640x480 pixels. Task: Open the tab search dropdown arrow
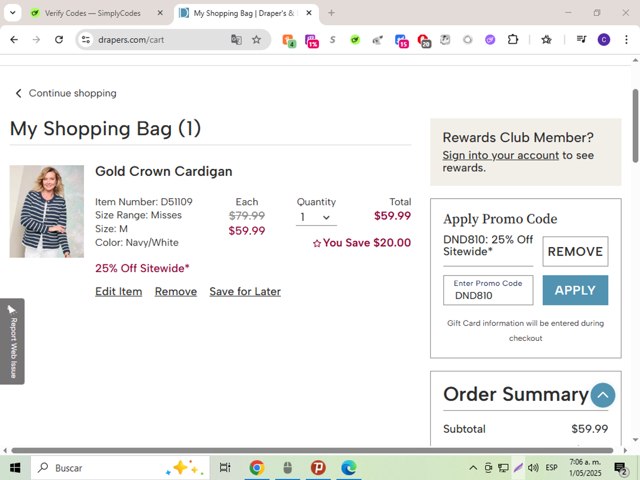coord(13,13)
